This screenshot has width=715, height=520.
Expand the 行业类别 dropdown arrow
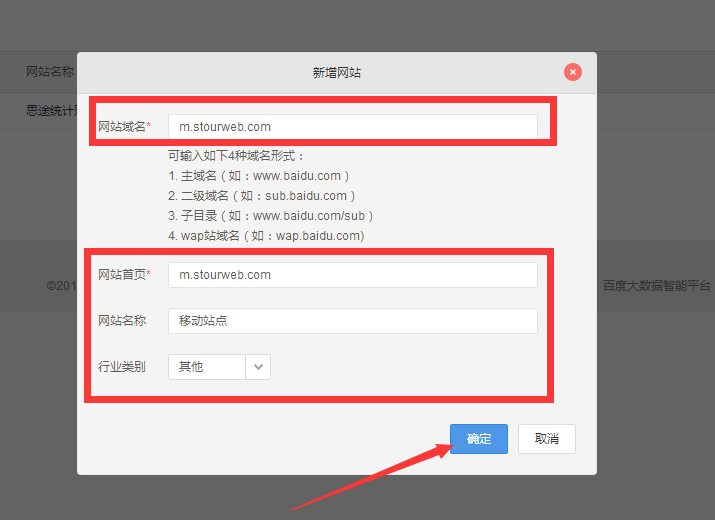[258, 367]
